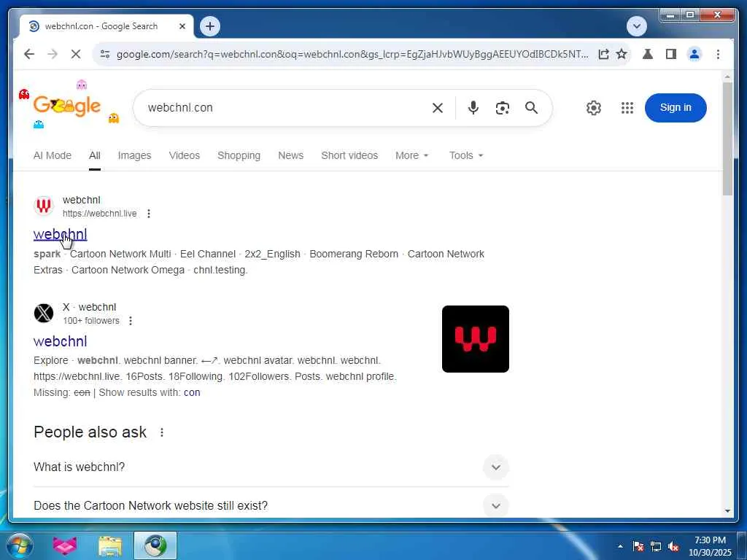This screenshot has width=747, height=560.
Task: Expand 'What is webchnl?' question
Action: pyautogui.click(x=271, y=467)
